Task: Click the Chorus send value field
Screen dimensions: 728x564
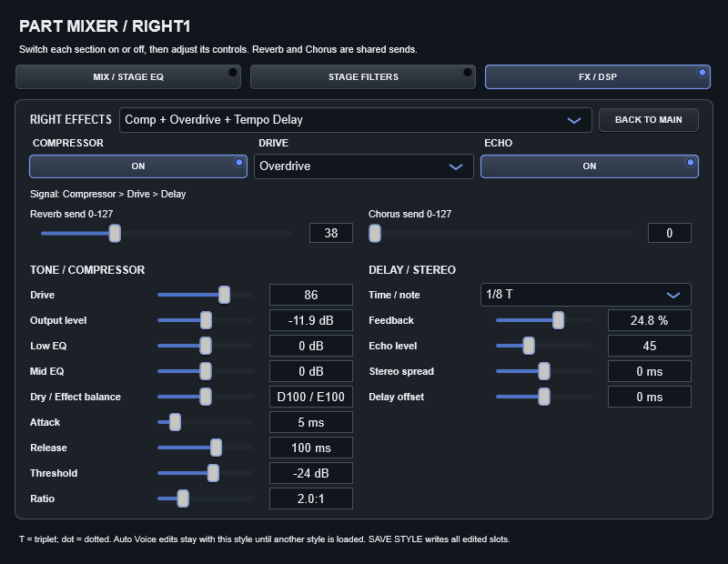Action: tap(670, 233)
